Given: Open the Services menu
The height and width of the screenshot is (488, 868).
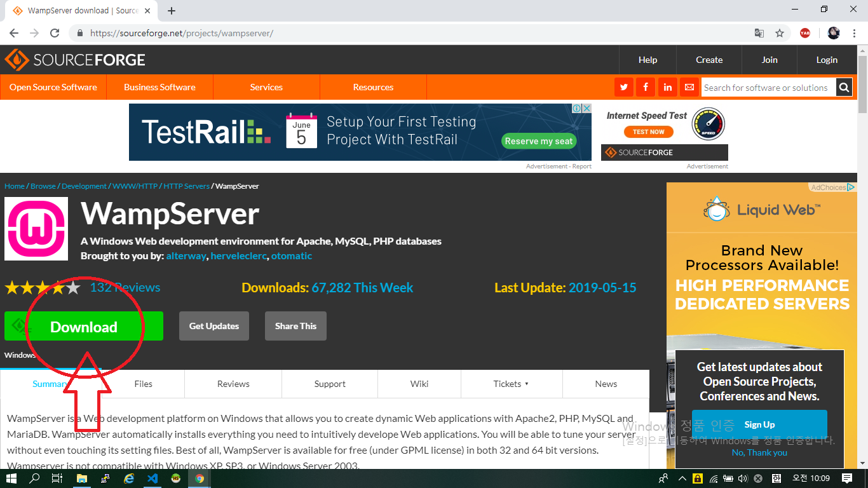Looking at the screenshot, I should point(266,87).
